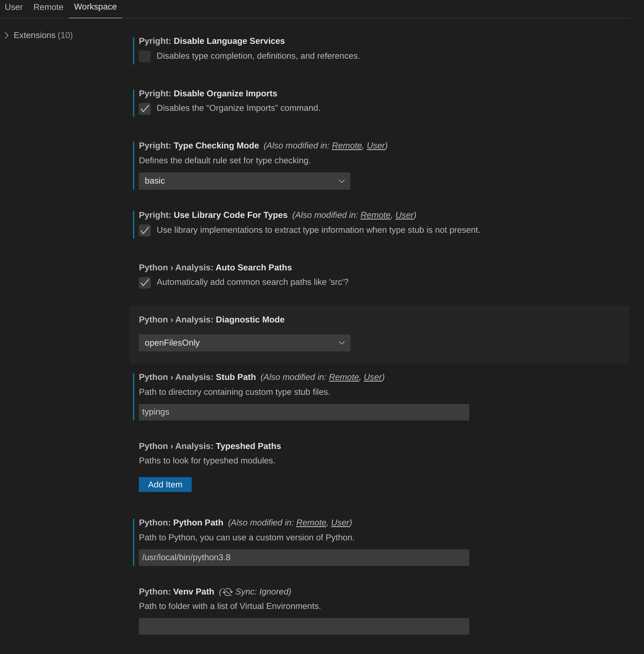Open Diagnostic Mode openFilesOnly dropdown
This screenshot has height=654, width=644.
(x=245, y=343)
